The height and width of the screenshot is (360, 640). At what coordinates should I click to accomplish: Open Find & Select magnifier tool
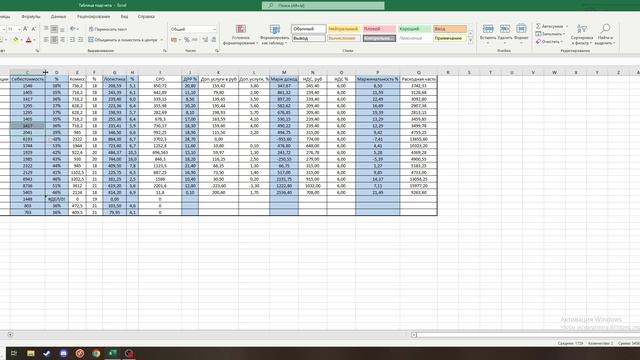click(x=605, y=34)
